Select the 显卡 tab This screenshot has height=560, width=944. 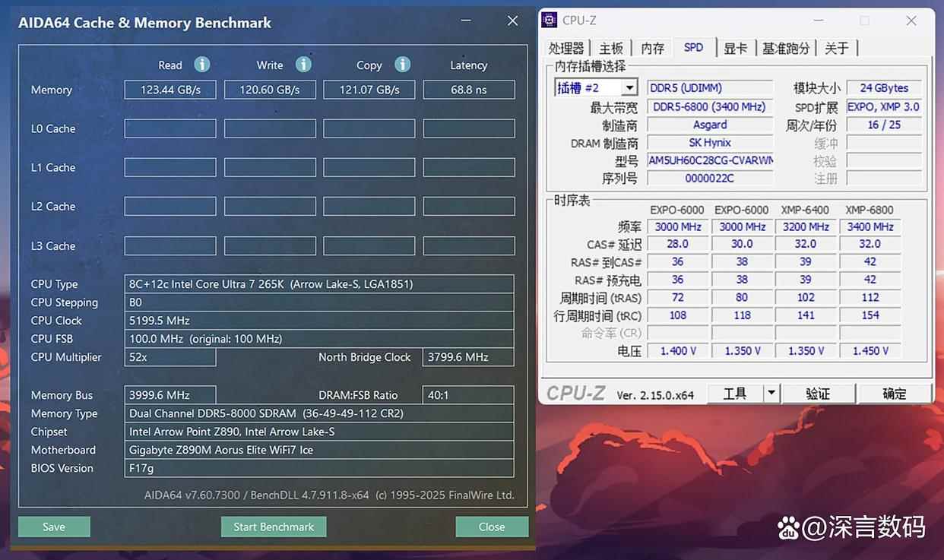click(x=735, y=49)
